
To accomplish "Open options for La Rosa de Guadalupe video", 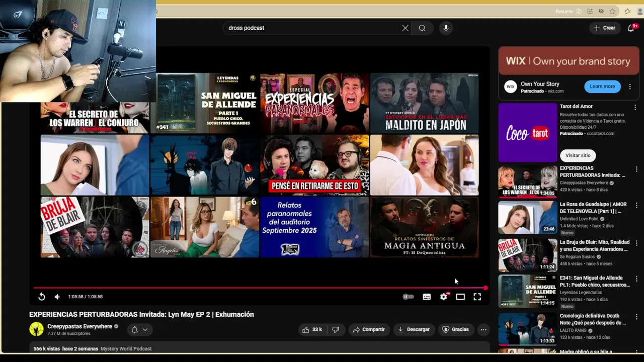I will pyautogui.click(x=636, y=206).
